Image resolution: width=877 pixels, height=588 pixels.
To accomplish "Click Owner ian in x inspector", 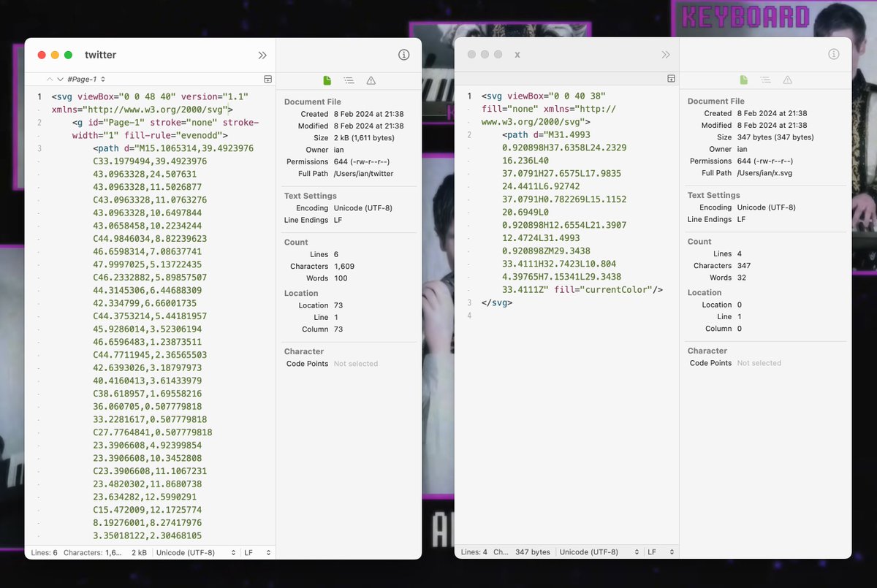I will tap(742, 149).
